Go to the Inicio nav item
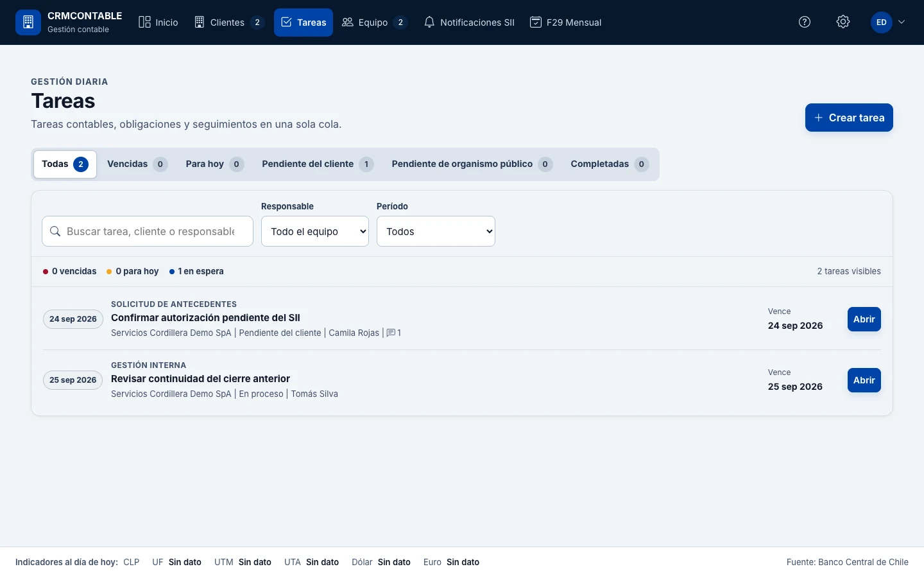 coord(158,22)
